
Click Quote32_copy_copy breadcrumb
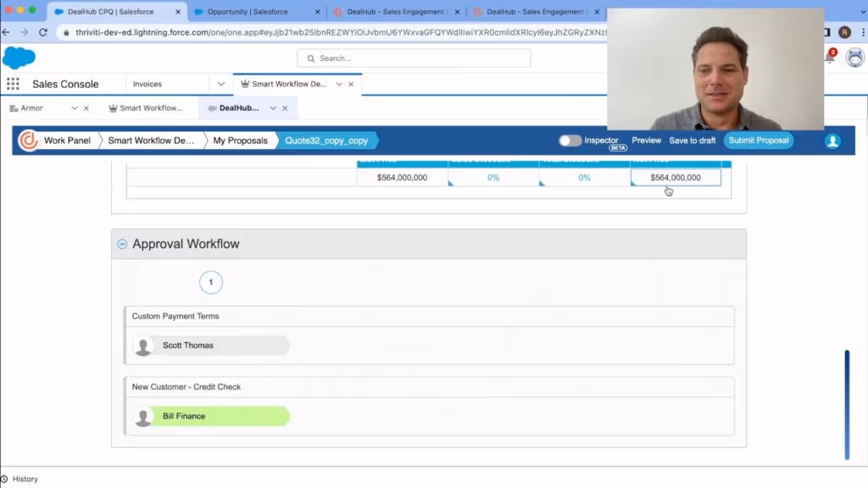pyautogui.click(x=326, y=141)
